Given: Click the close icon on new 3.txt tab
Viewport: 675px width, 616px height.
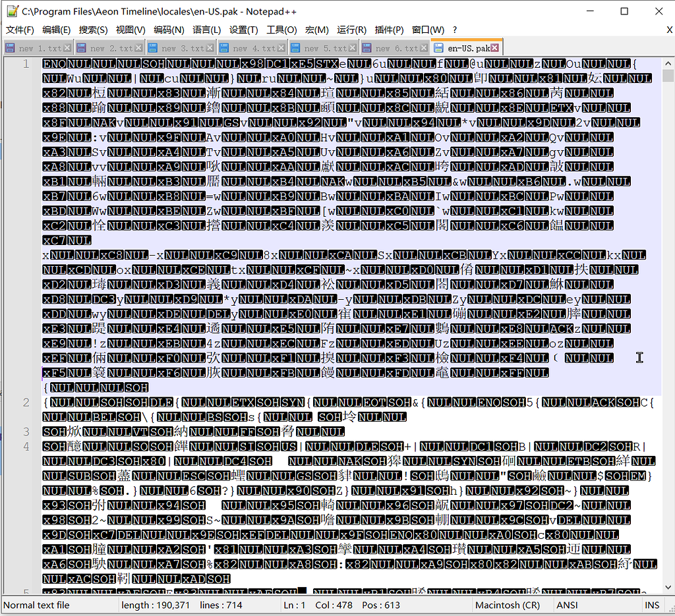Looking at the screenshot, I should click(x=210, y=49).
